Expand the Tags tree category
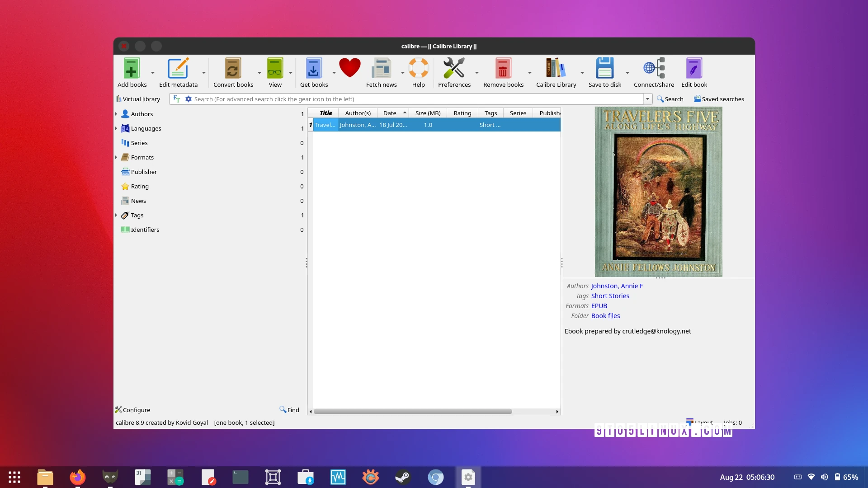The height and width of the screenshot is (488, 868). pos(116,215)
